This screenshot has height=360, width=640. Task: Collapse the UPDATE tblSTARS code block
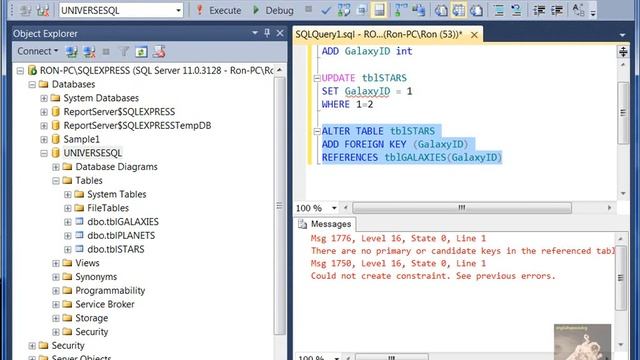(317, 78)
